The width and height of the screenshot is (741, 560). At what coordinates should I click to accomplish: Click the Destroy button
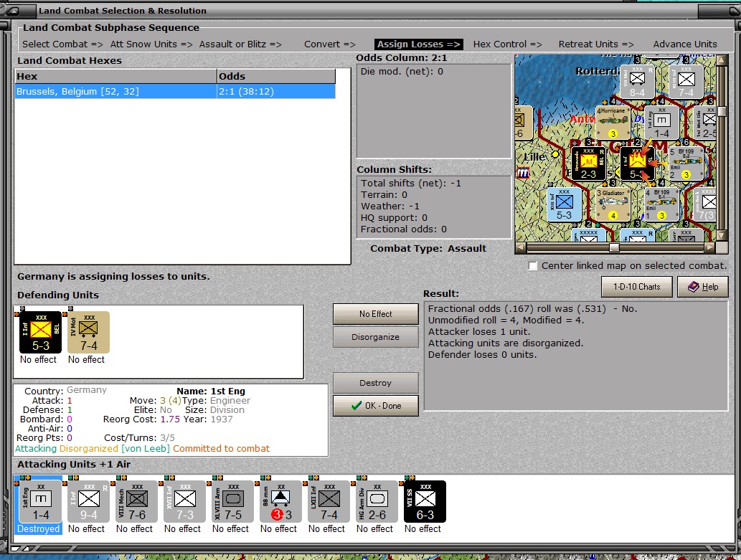click(376, 383)
